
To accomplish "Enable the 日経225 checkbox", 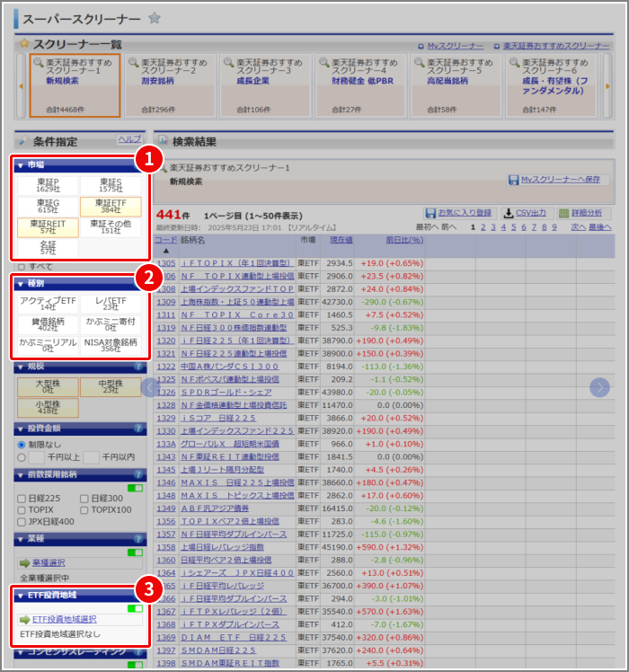I will [22, 499].
